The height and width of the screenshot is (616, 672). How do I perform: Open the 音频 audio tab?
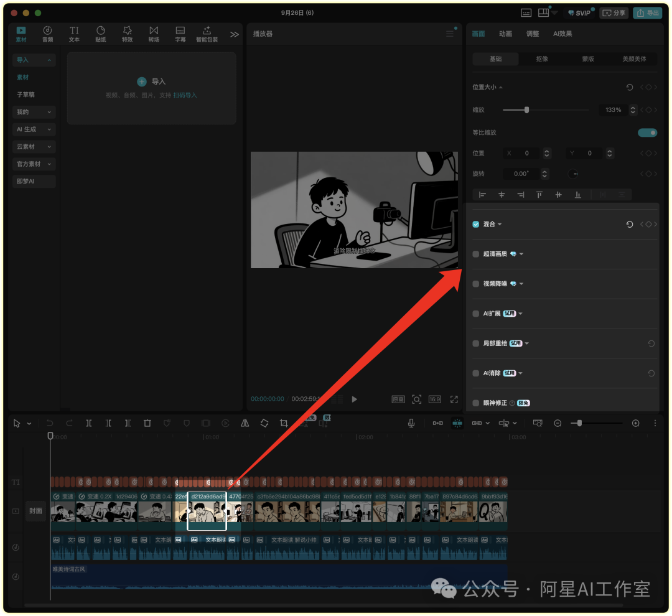coord(47,34)
